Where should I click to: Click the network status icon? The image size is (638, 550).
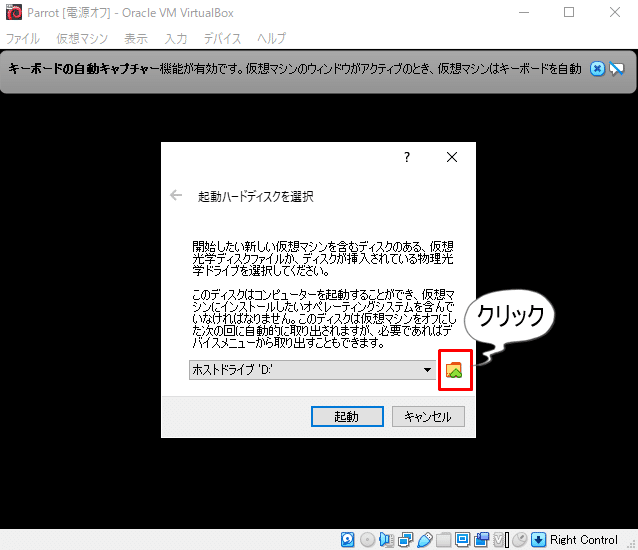405,540
